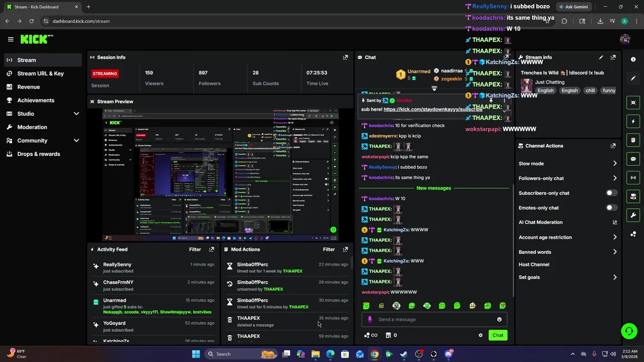Open Slow mode options
644x362 pixels.
coord(568,163)
